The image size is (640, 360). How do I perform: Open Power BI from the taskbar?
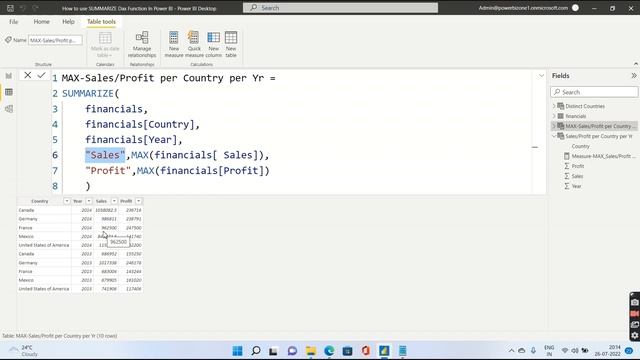(384, 351)
